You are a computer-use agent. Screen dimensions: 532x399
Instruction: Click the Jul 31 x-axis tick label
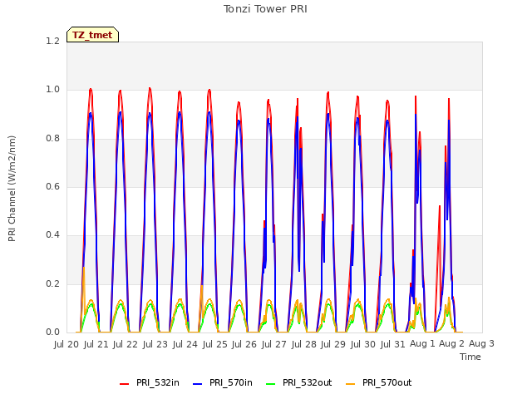(x=392, y=344)
